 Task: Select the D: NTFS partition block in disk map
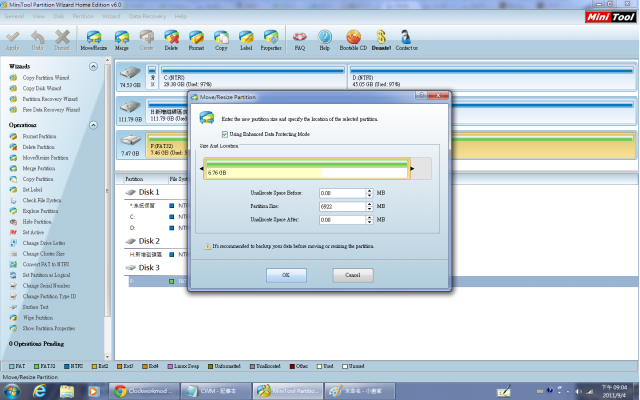click(x=492, y=77)
